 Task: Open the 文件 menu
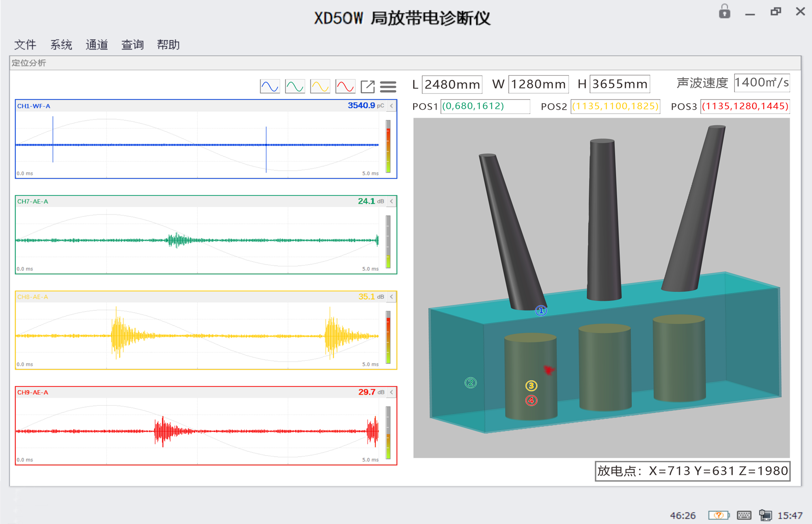[25, 45]
